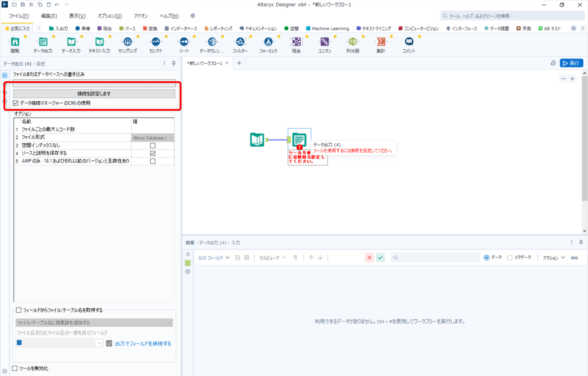Open ファイル/テーブル名に接尾辞を追加する dropdown
The image size is (588, 376).
point(94,323)
